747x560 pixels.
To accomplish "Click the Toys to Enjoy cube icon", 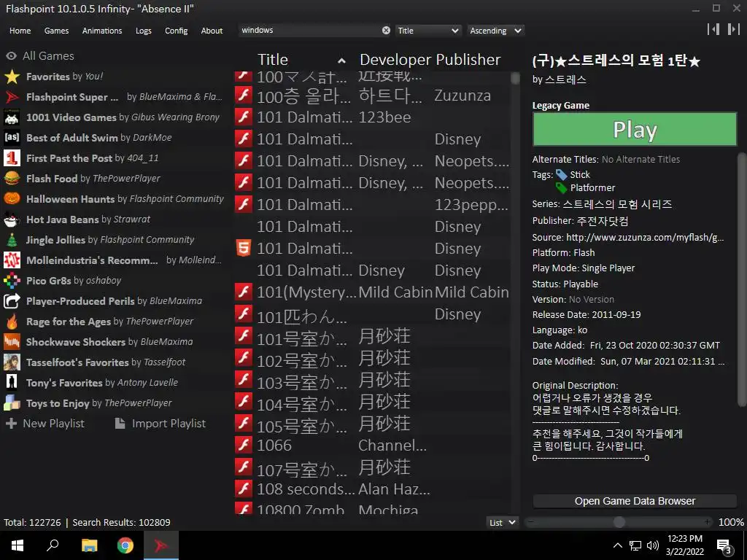I will coord(12,402).
